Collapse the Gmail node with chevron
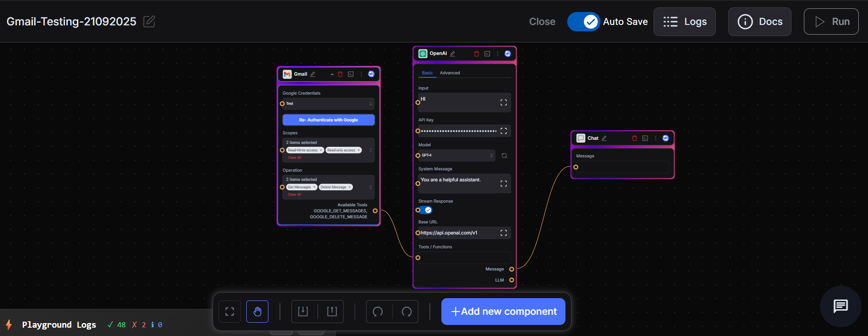Screen dimensions: 868x336 (x=332, y=74)
